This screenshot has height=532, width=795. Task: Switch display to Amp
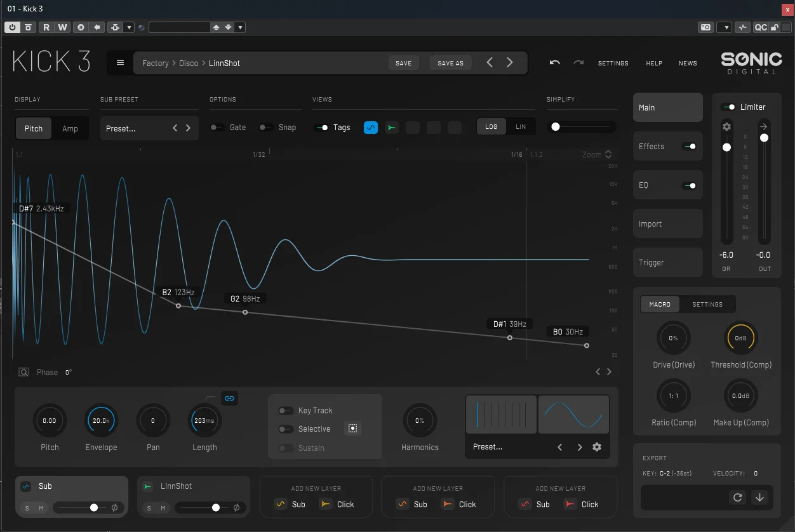pyautogui.click(x=70, y=128)
